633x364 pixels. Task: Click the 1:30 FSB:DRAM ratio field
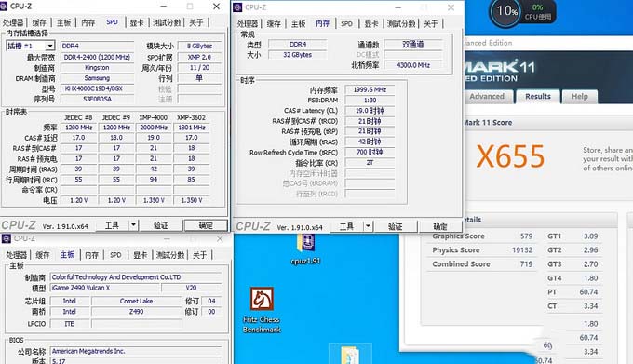[370, 101]
